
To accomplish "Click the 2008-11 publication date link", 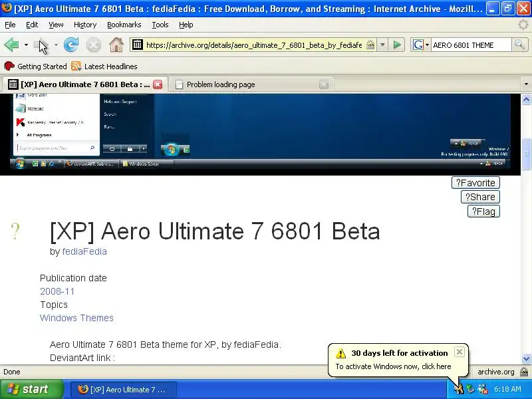I will (x=57, y=291).
